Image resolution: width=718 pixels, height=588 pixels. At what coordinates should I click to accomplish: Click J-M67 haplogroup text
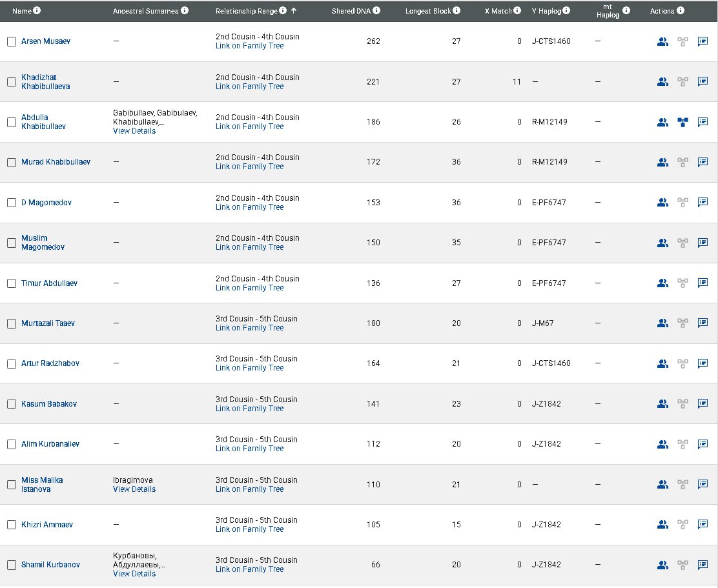point(542,323)
